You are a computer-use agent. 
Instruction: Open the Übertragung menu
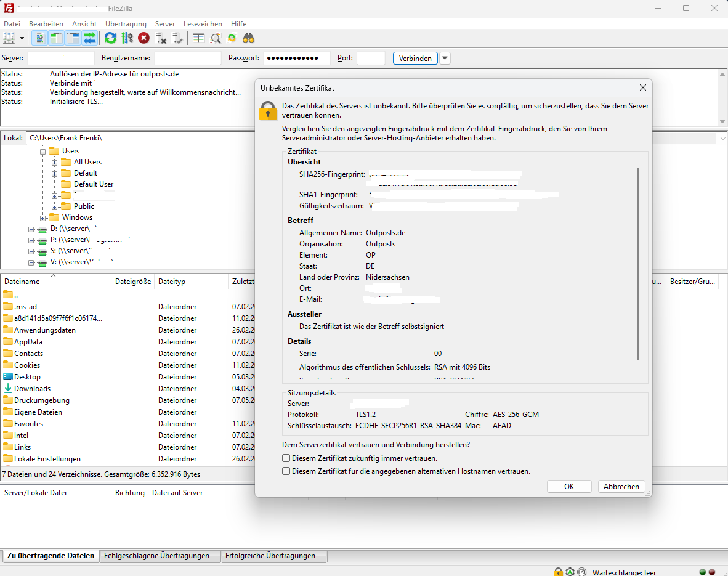(x=126, y=23)
